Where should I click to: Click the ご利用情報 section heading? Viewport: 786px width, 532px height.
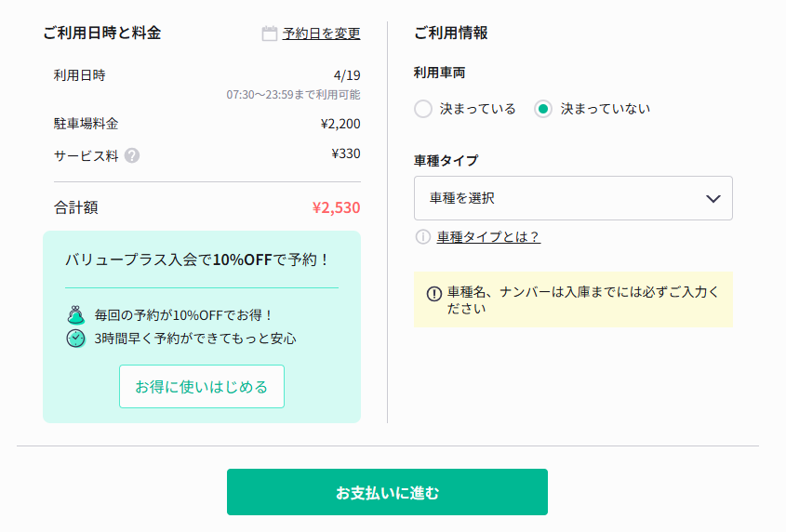450,33
